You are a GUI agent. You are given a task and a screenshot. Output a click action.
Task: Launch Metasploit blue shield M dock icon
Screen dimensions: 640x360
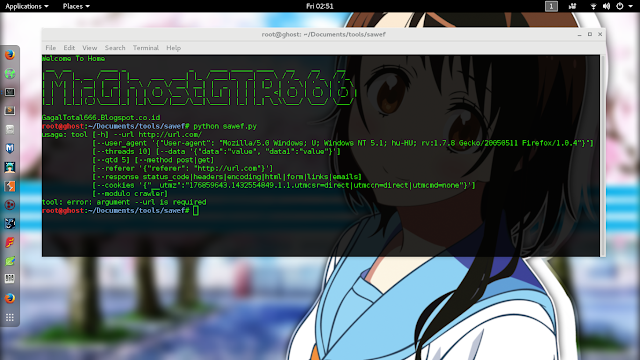coord(10,148)
